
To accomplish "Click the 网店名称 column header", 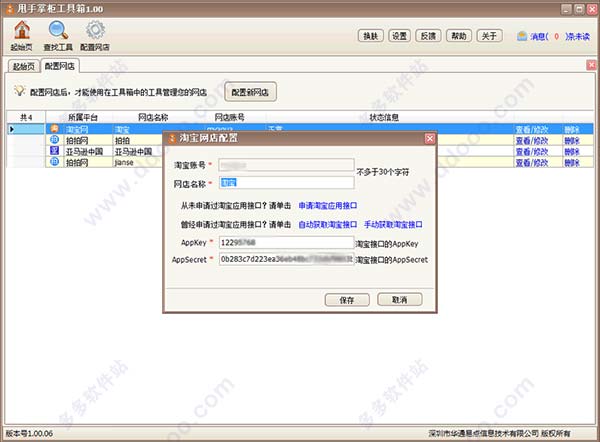I will [153, 117].
